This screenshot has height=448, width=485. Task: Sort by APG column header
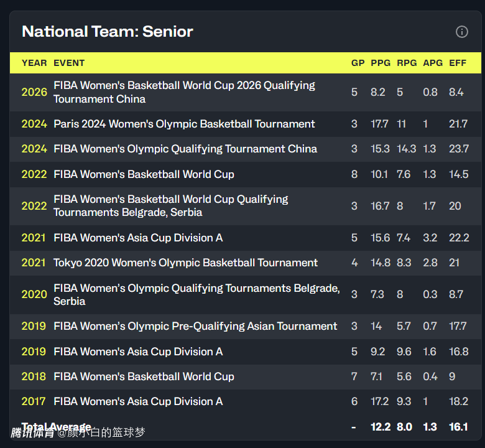pyautogui.click(x=433, y=63)
